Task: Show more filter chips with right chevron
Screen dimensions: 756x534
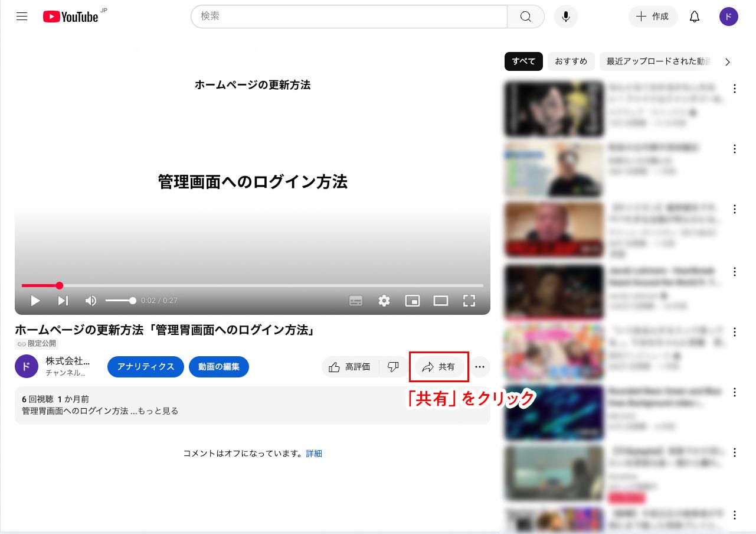Action: (x=728, y=61)
